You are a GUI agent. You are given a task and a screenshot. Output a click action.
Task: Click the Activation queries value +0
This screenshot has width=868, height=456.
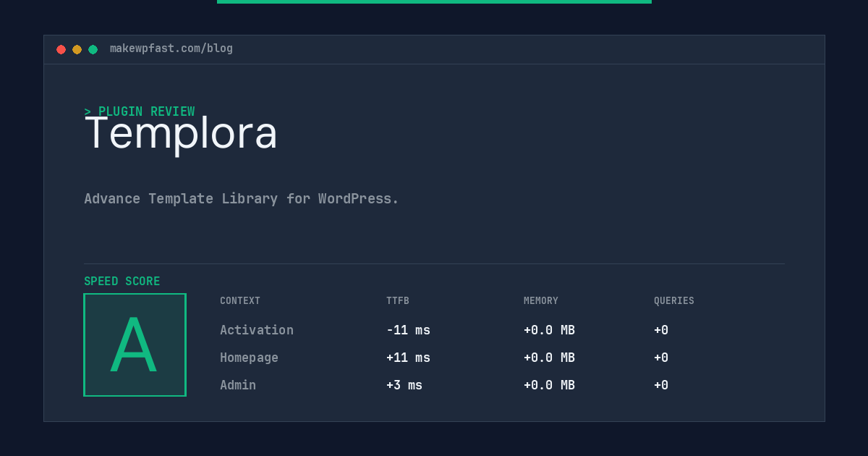pyautogui.click(x=661, y=330)
